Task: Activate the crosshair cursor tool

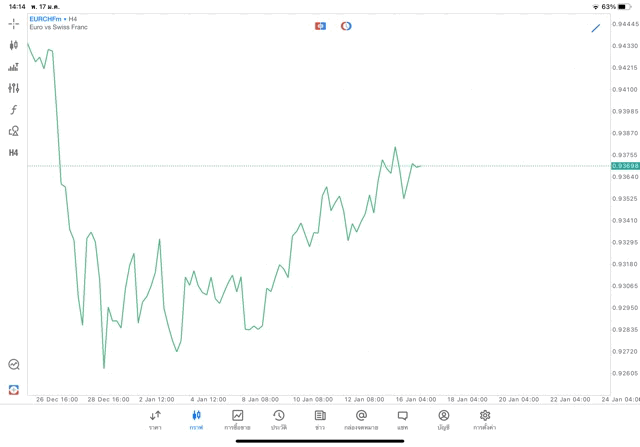Action: (14, 23)
